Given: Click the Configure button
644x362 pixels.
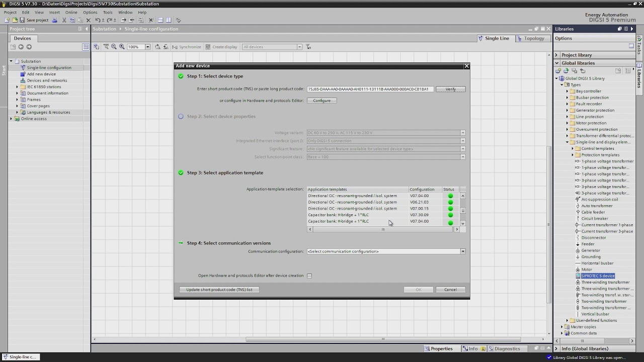Looking at the screenshot, I should pyautogui.click(x=322, y=101).
